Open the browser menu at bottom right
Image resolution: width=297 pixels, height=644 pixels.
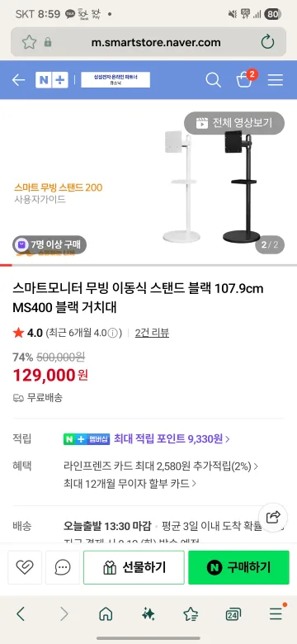(276, 613)
